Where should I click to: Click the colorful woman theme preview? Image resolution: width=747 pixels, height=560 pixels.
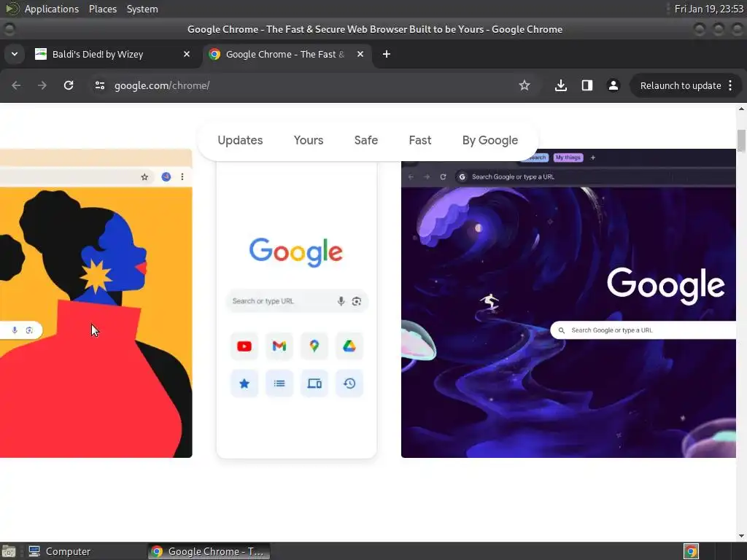[96, 303]
